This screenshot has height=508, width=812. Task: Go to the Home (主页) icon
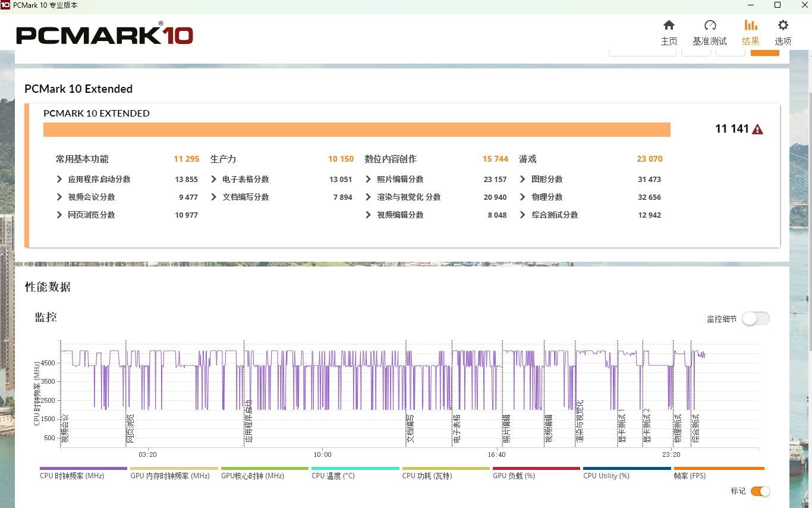pyautogui.click(x=669, y=32)
